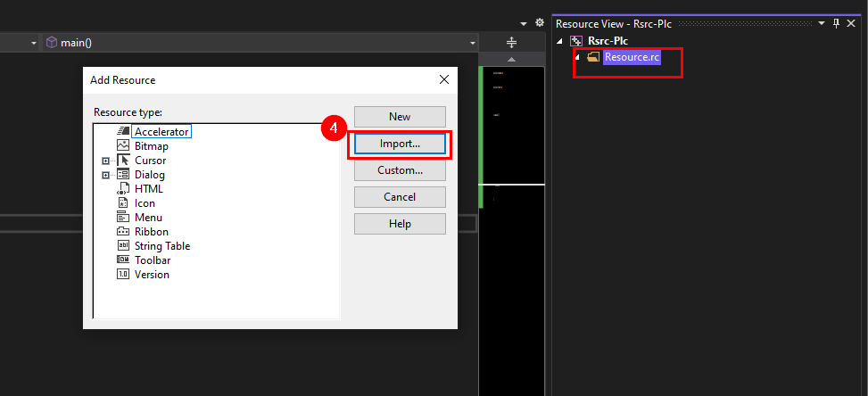The height and width of the screenshot is (396, 868).
Task: Click the Accelerator icon
Action: (x=123, y=132)
